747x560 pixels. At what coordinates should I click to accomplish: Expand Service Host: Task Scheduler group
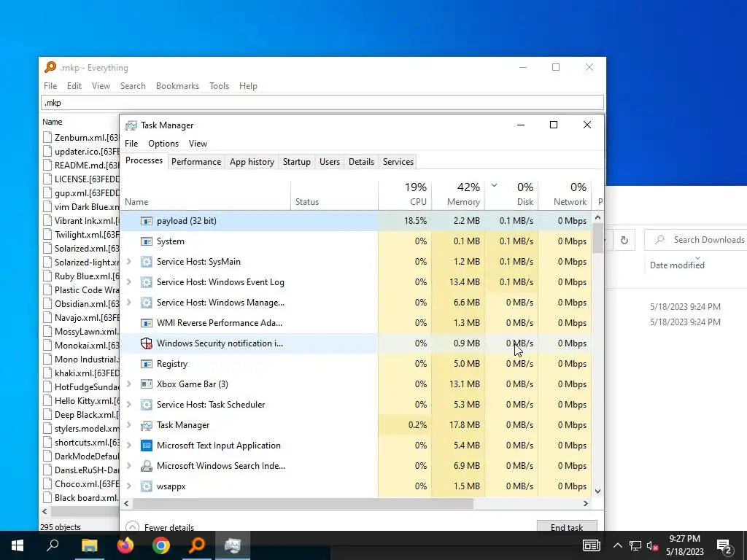128,405
